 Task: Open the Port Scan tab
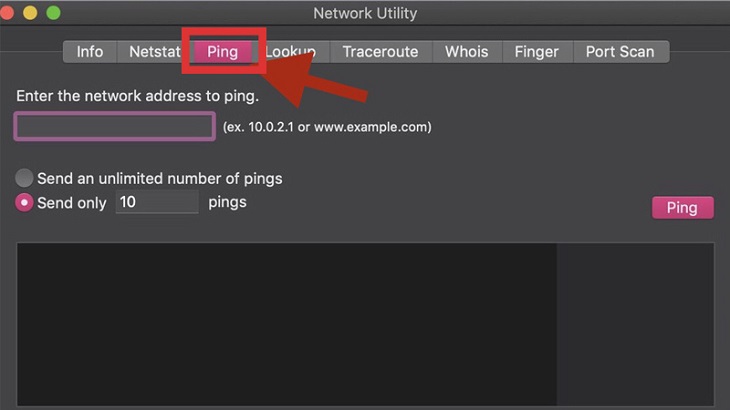click(x=620, y=52)
